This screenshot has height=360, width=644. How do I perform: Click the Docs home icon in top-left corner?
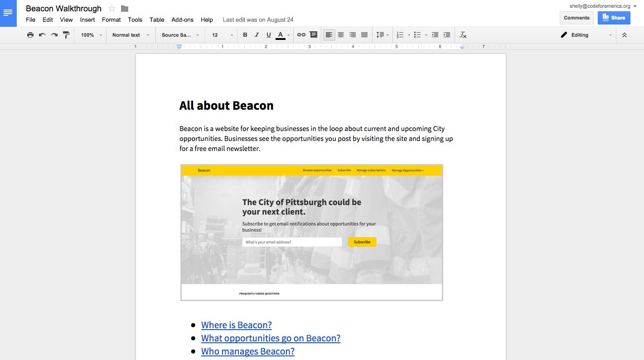[8, 13]
